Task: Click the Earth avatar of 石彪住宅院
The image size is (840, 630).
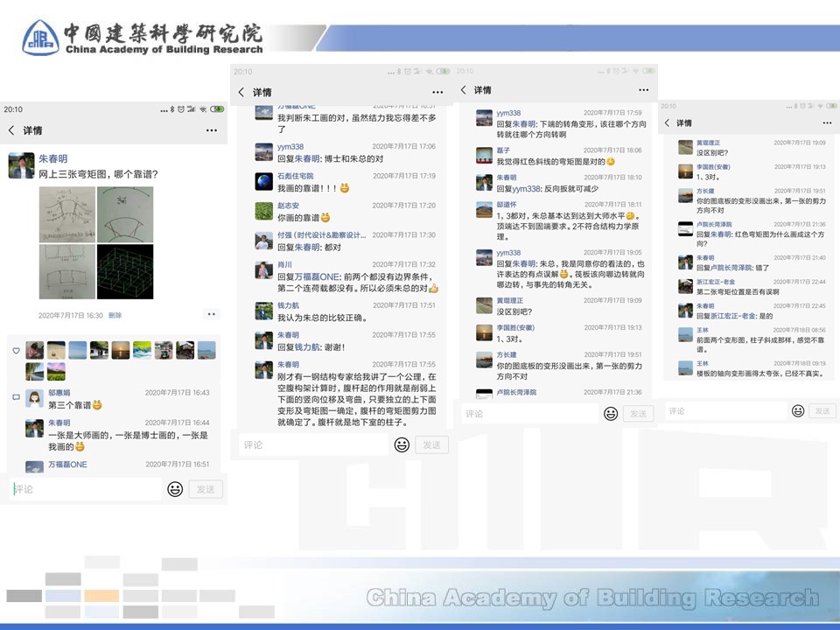Action: 263,181
